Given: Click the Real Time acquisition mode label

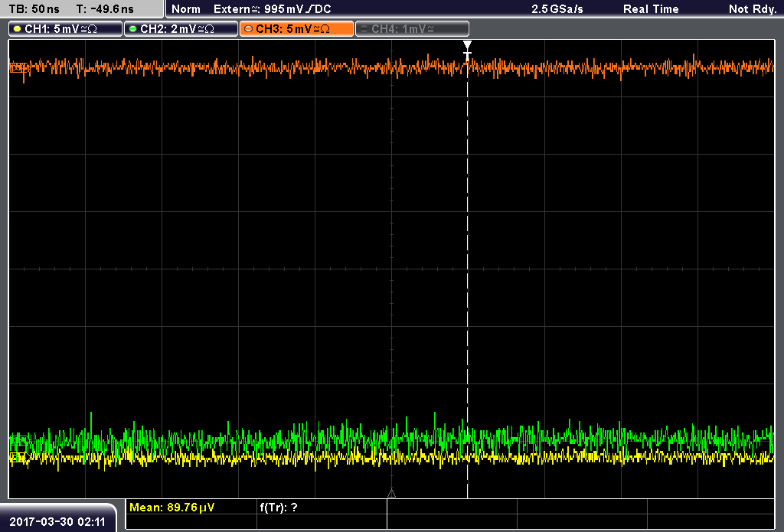Looking at the screenshot, I should (651, 9).
